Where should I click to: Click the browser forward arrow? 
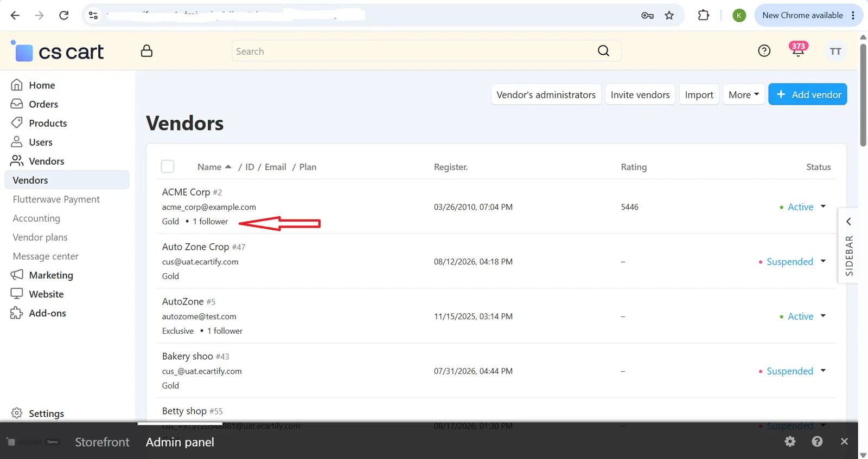tap(39, 15)
